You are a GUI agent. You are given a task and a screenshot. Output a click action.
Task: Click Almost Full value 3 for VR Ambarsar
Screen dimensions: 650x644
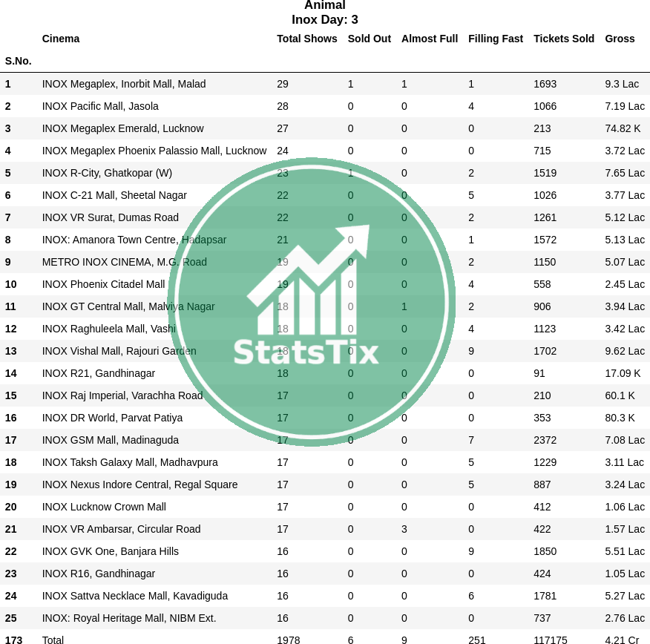coord(404,529)
